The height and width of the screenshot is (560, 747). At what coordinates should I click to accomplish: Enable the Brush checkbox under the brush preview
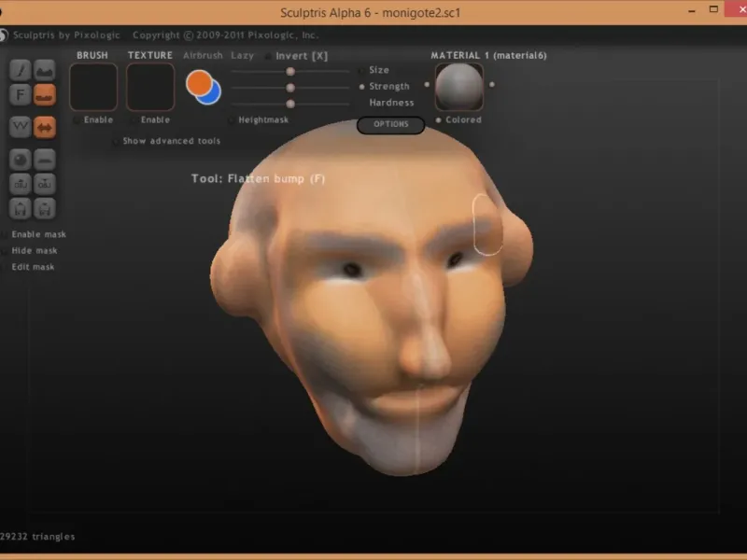pyautogui.click(x=77, y=119)
